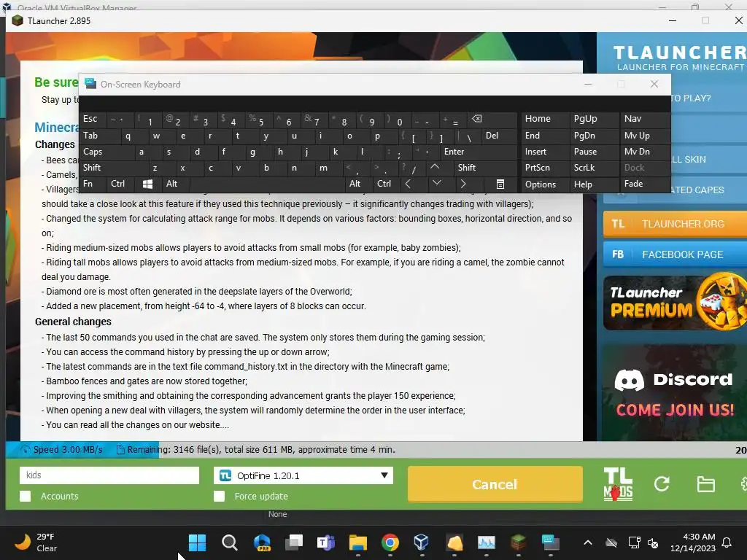
Task: Toggle the Insert key on On-Screen Keyboard
Action: (x=545, y=152)
